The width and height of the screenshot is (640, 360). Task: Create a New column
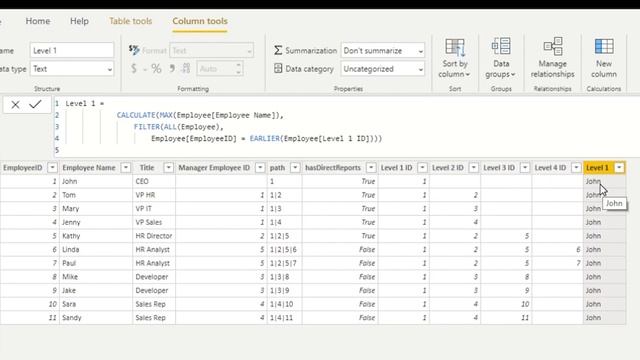(x=604, y=58)
